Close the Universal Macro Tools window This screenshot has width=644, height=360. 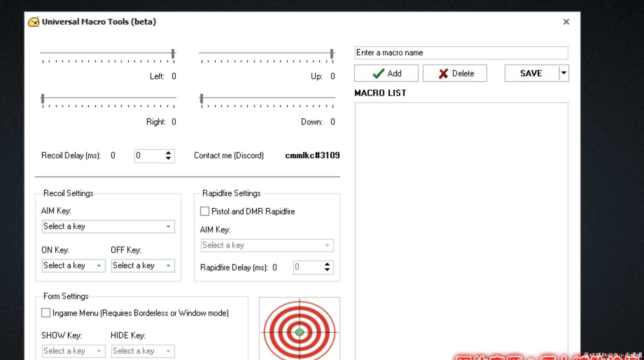566,22
